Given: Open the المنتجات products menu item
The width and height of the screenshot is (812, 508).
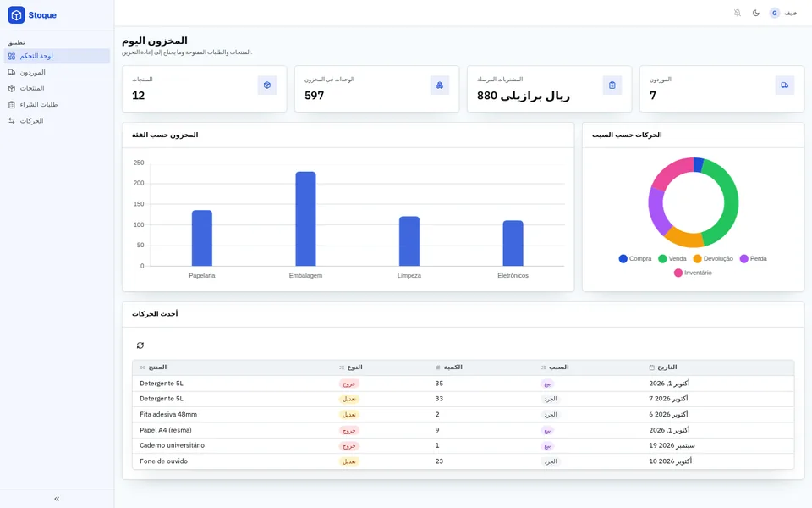Looking at the screenshot, I should coord(57,88).
